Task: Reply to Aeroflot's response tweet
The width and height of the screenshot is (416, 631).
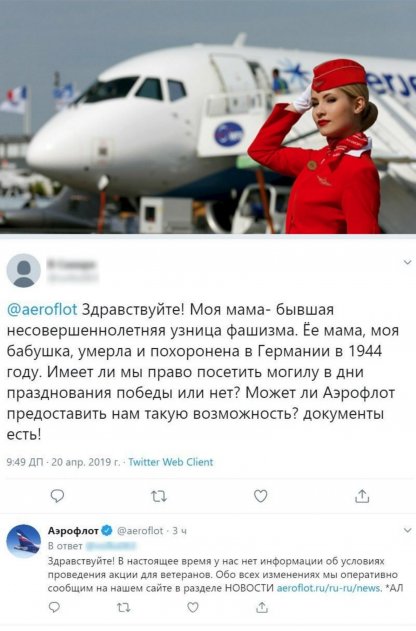Action: tap(54, 607)
